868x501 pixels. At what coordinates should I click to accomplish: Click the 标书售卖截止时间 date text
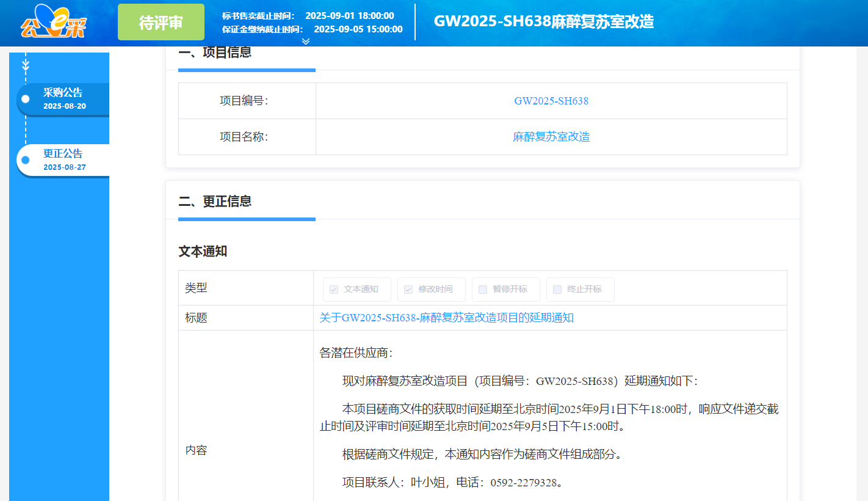[351, 16]
